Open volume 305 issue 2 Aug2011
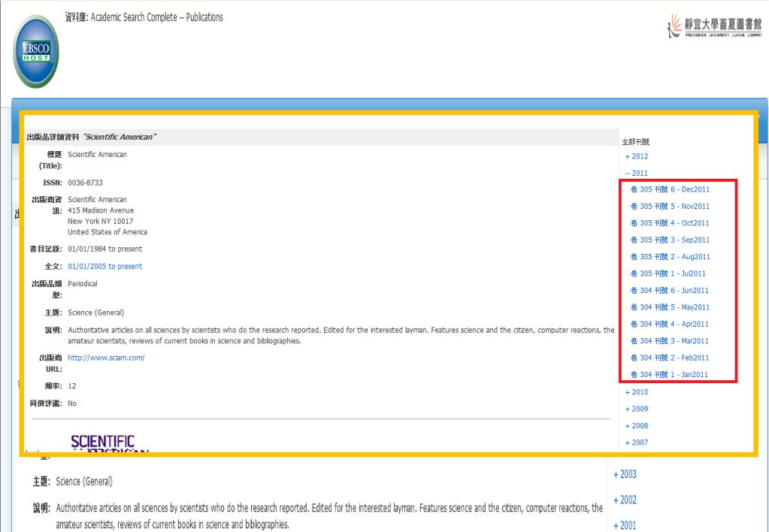 (670, 257)
